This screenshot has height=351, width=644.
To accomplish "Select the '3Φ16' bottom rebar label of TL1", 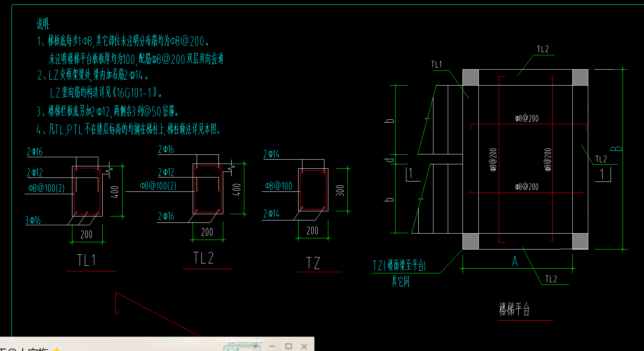I will [x=33, y=220].
